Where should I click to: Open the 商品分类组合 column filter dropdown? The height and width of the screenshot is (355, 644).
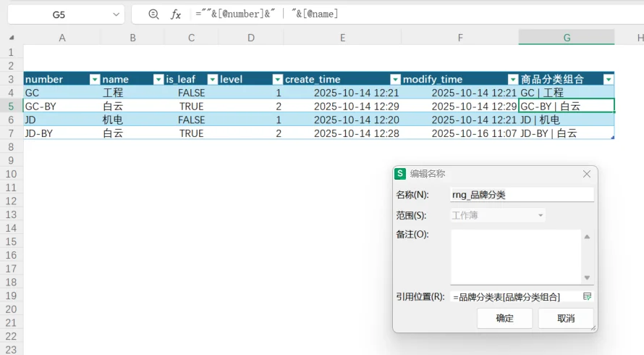tap(609, 80)
